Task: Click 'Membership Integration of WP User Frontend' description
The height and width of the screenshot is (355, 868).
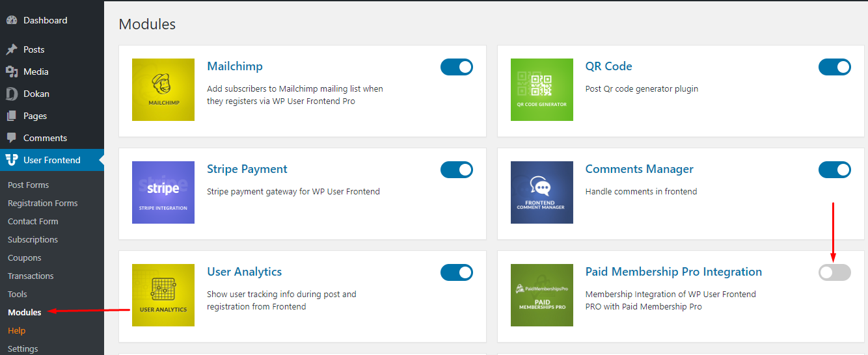Action: tap(671, 300)
